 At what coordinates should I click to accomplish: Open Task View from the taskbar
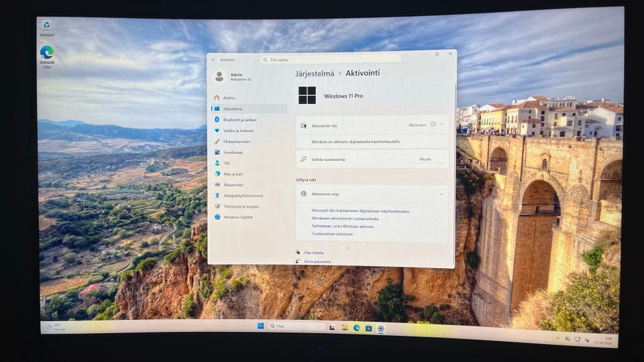[x=332, y=328]
